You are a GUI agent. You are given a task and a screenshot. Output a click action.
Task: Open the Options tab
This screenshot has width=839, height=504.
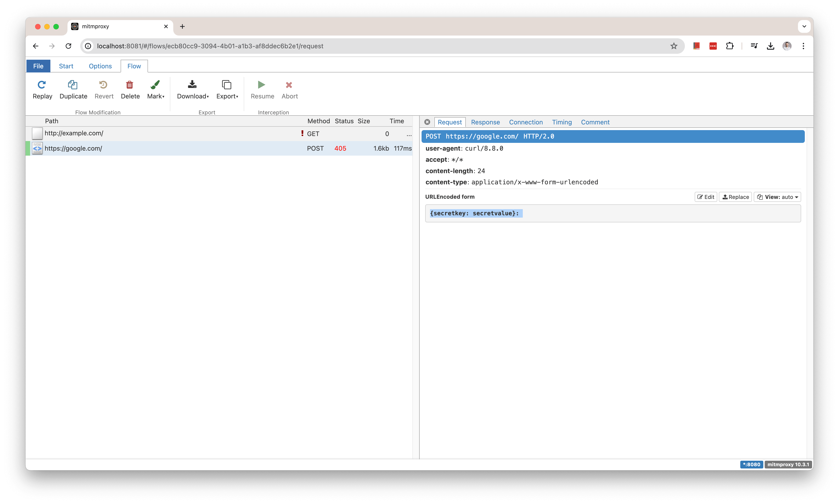(x=100, y=66)
